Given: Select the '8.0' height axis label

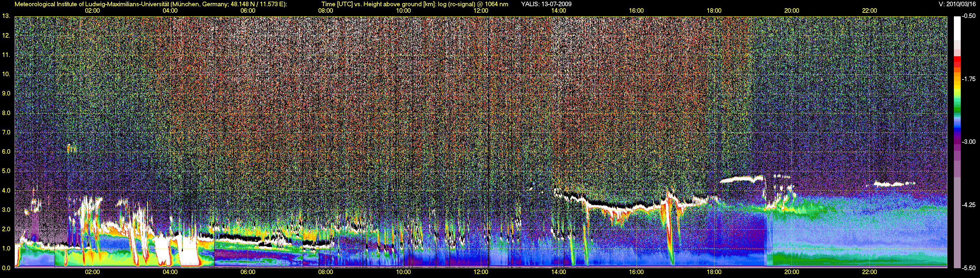Looking at the screenshot, I should (x=6, y=113).
